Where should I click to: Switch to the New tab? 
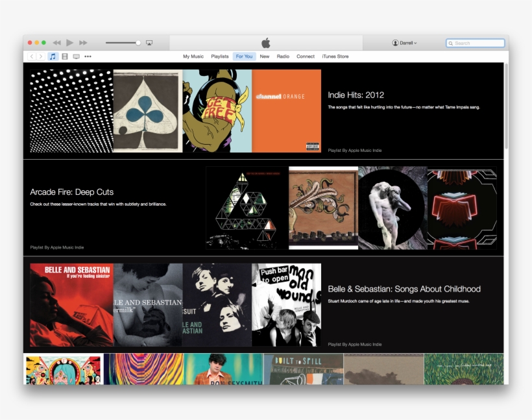pyautogui.click(x=265, y=56)
